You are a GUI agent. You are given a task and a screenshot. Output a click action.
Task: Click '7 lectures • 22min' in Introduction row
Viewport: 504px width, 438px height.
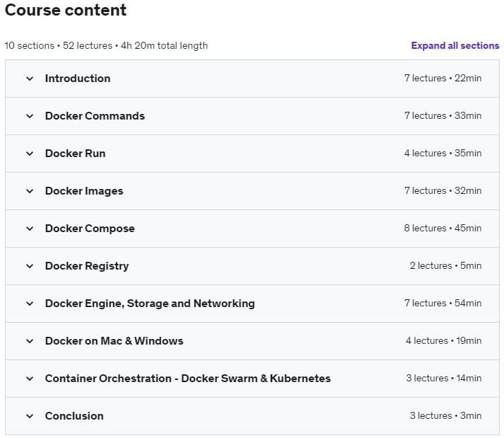(x=443, y=79)
